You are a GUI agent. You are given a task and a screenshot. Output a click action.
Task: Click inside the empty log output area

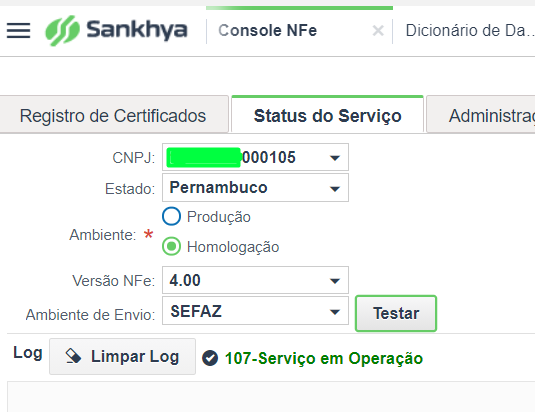(x=271, y=397)
